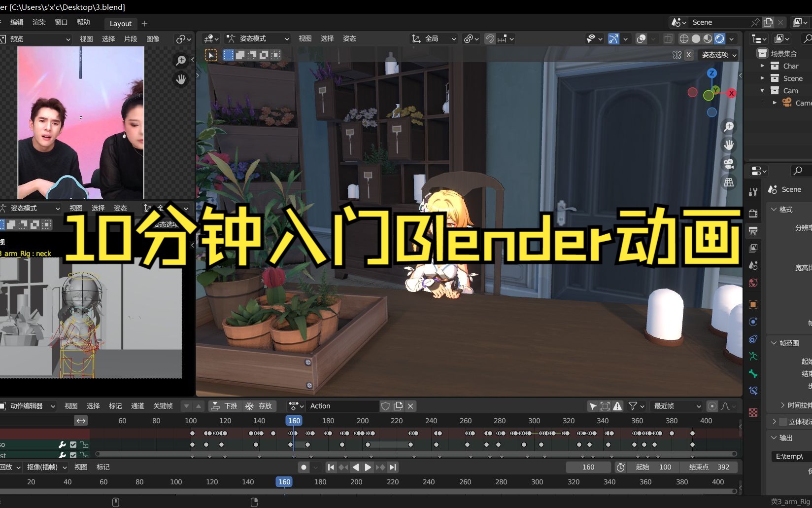Image resolution: width=812 pixels, height=508 pixels.
Task: Click zoom icon in 3D viewport
Action: [x=729, y=127]
